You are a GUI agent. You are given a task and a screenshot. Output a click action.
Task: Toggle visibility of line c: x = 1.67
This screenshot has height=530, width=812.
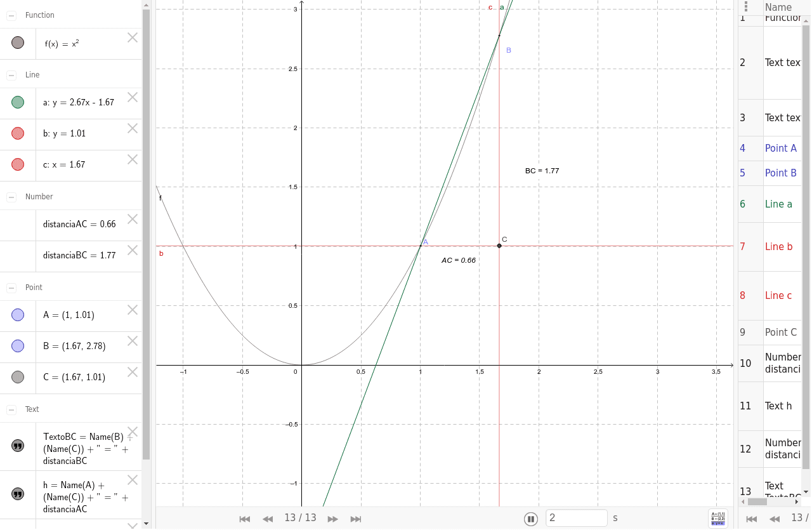point(18,164)
